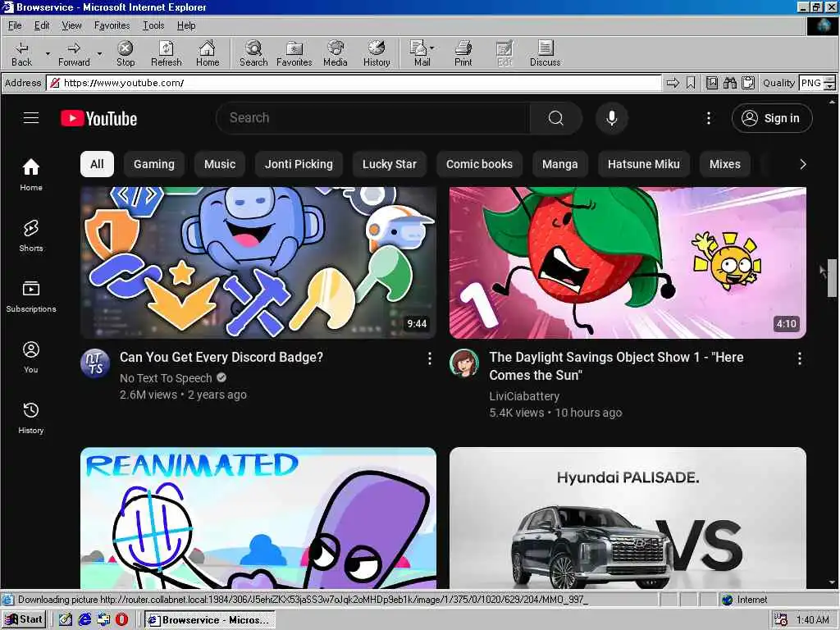This screenshot has width=840, height=630.
Task: Open the Favorites menu in menu bar
Action: coord(112,25)
